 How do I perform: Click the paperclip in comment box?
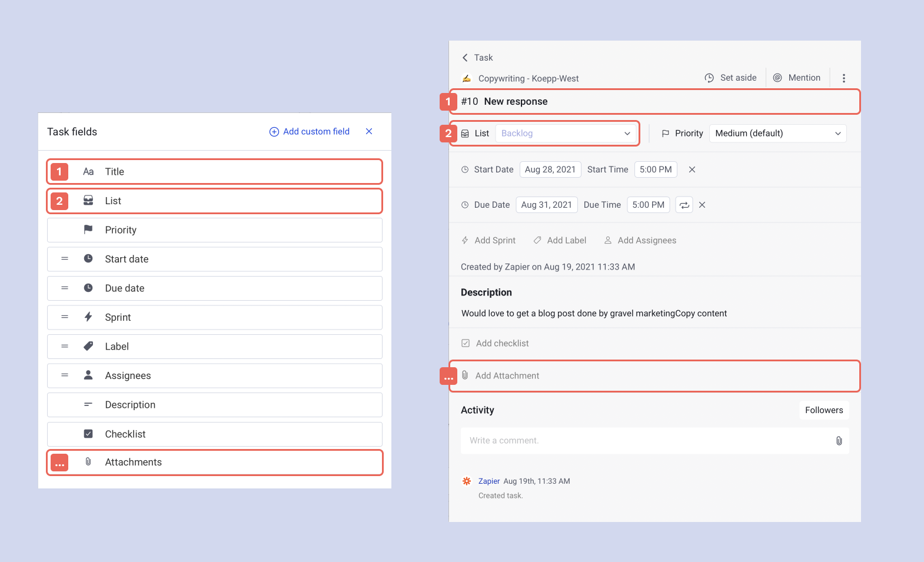pyautogui.click(x=839, y=441)
